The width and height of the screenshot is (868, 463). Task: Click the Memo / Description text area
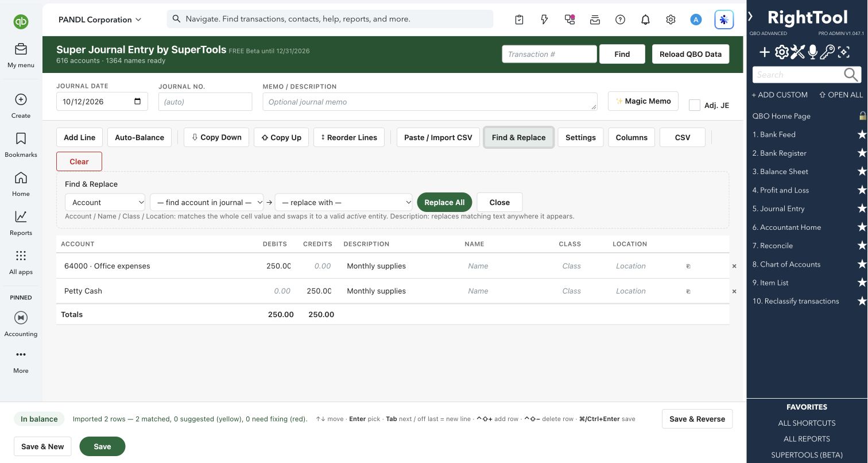coord(430,102)
